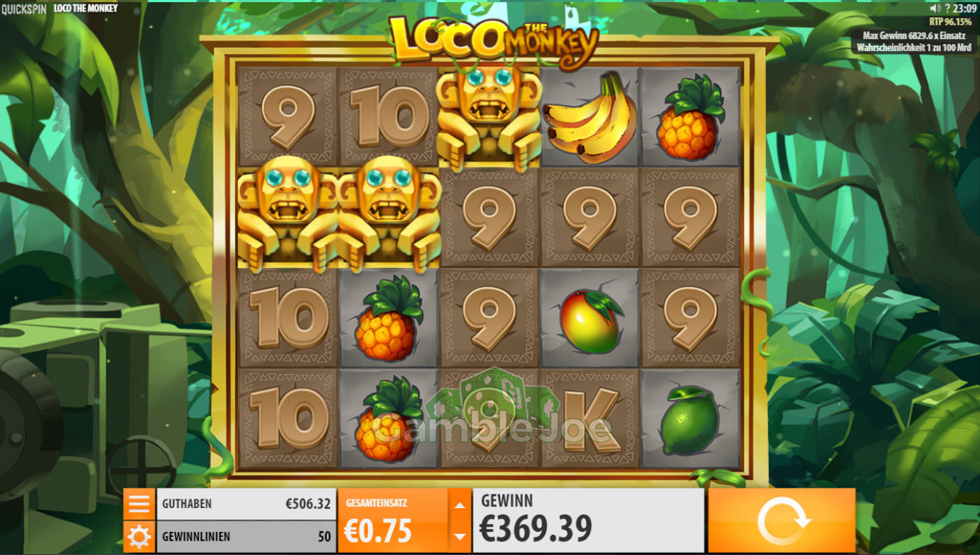Click the mango symbol on reel four
The image size is (980, 555).
tap(590, 319)
